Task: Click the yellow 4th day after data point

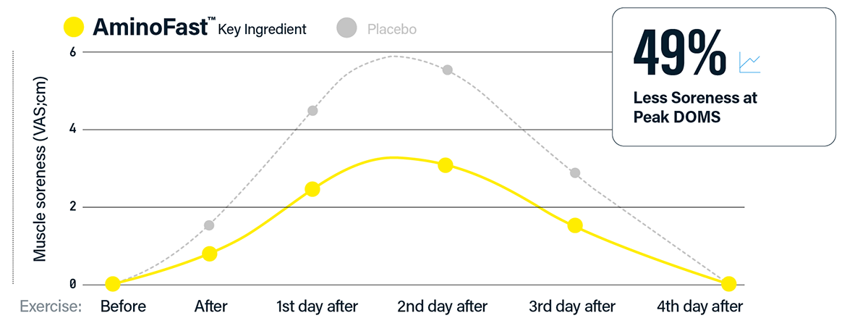Action: point(729,283)
